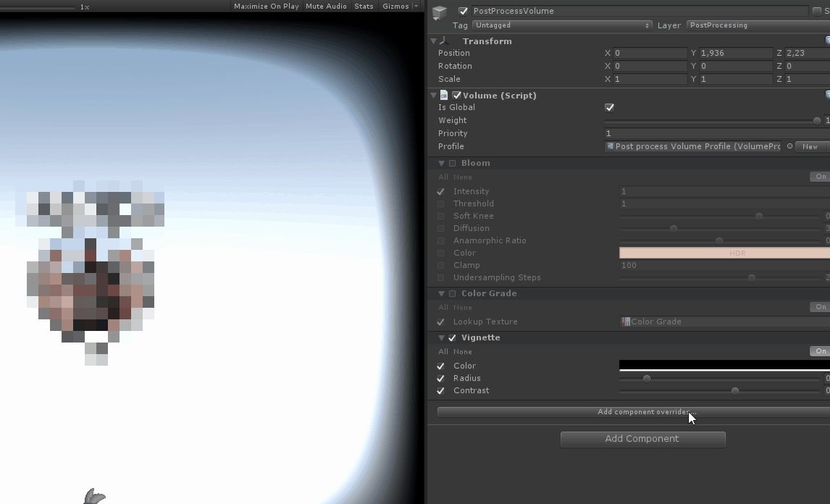
Task: Disable the PostProcessVolume active checkbox
Action: click(464, 11)
